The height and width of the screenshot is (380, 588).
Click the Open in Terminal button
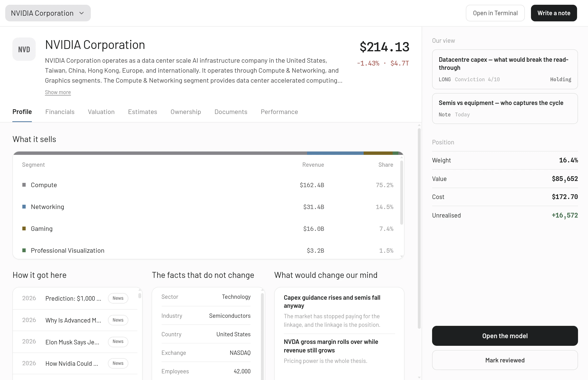495,13
